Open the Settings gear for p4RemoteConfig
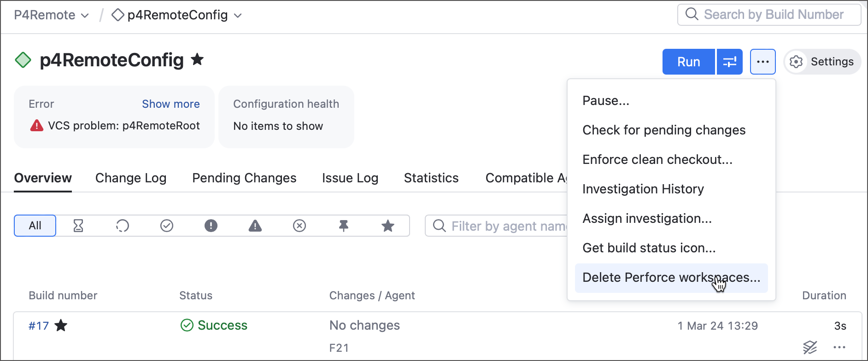The image size is (868, 361). point(822,61)
